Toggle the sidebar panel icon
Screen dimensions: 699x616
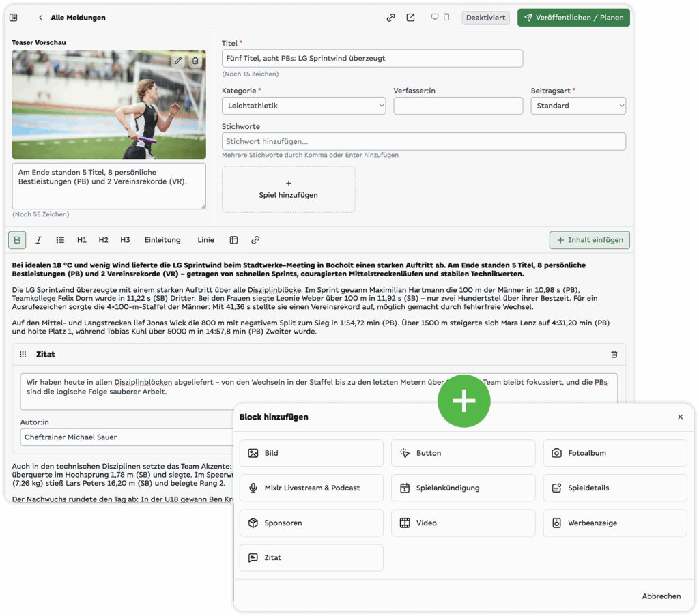(x=14, y=18)
